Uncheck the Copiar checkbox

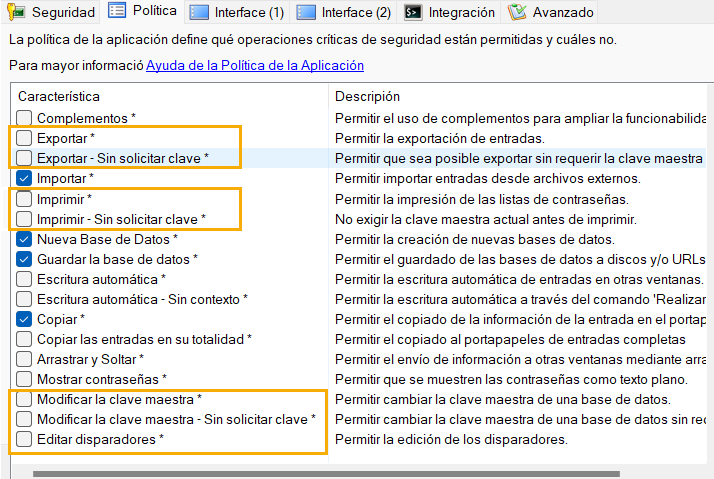(x=24, y=319)
